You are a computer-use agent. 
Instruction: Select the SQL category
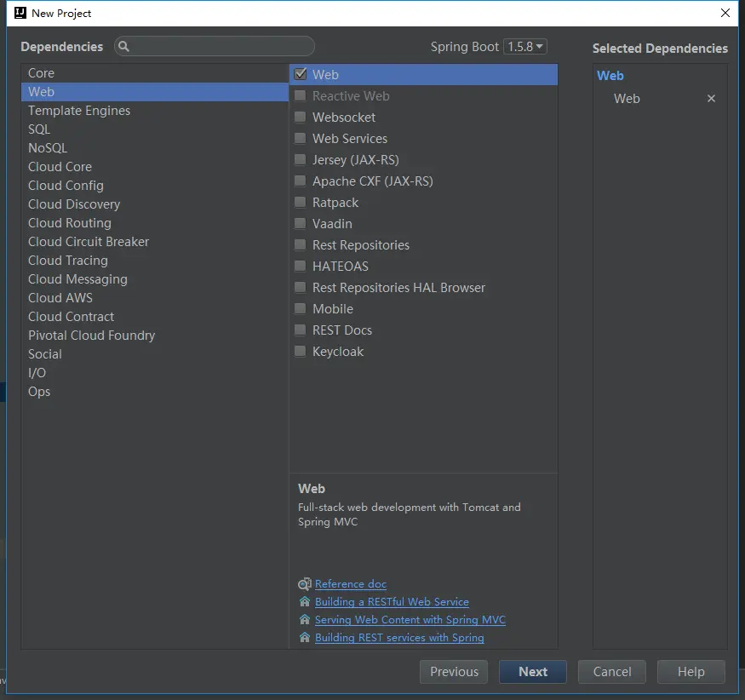154,129
